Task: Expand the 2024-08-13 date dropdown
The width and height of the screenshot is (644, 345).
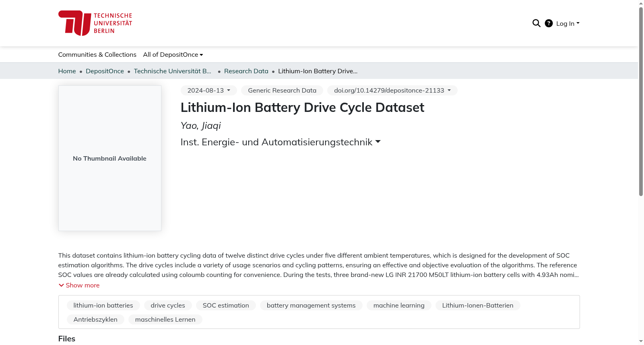Action: coord(209,91)
